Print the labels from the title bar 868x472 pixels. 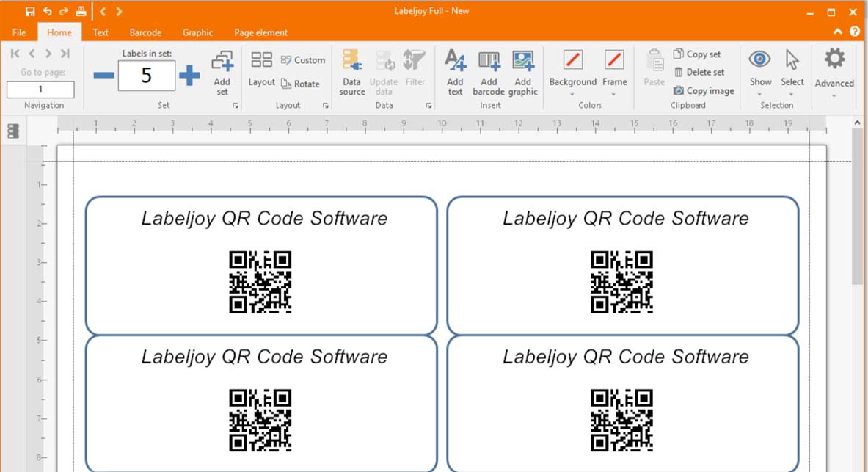coord(81,11)
